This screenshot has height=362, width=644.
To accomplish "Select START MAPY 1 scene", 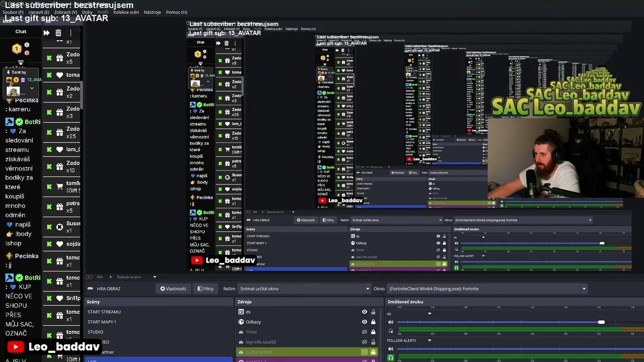I will click(x=158, y=322).
